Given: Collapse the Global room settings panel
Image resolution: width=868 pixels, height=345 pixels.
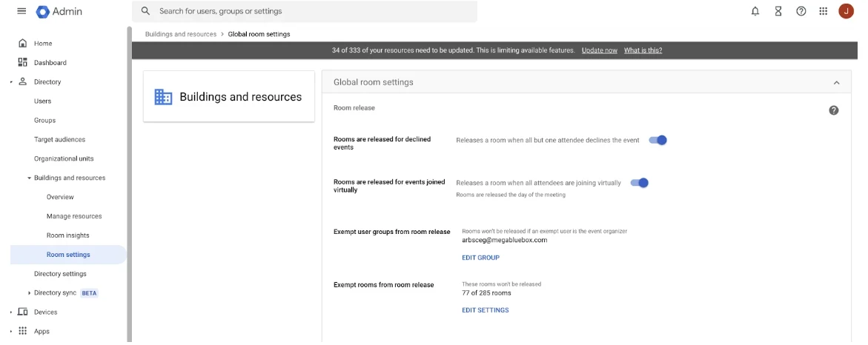Looking at the screenshot, I should coord(836,82).
